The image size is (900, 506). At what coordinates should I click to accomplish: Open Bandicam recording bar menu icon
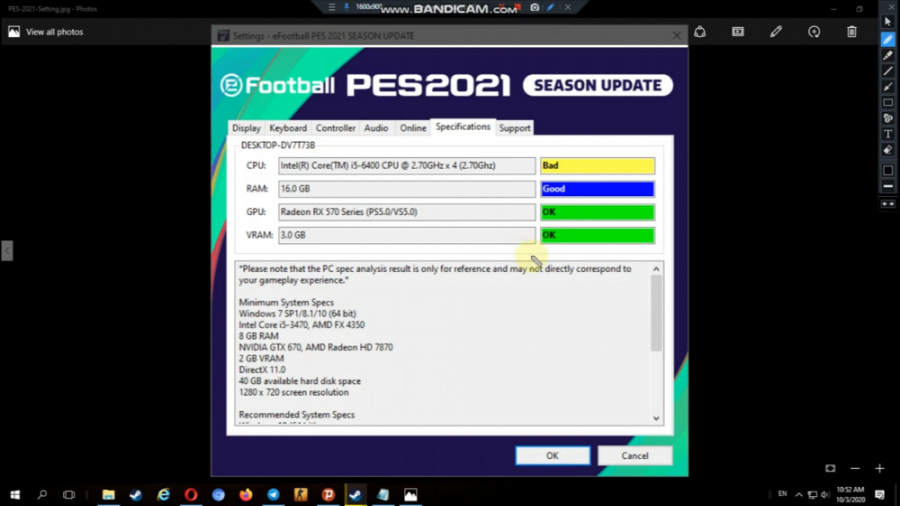[332, 7]
